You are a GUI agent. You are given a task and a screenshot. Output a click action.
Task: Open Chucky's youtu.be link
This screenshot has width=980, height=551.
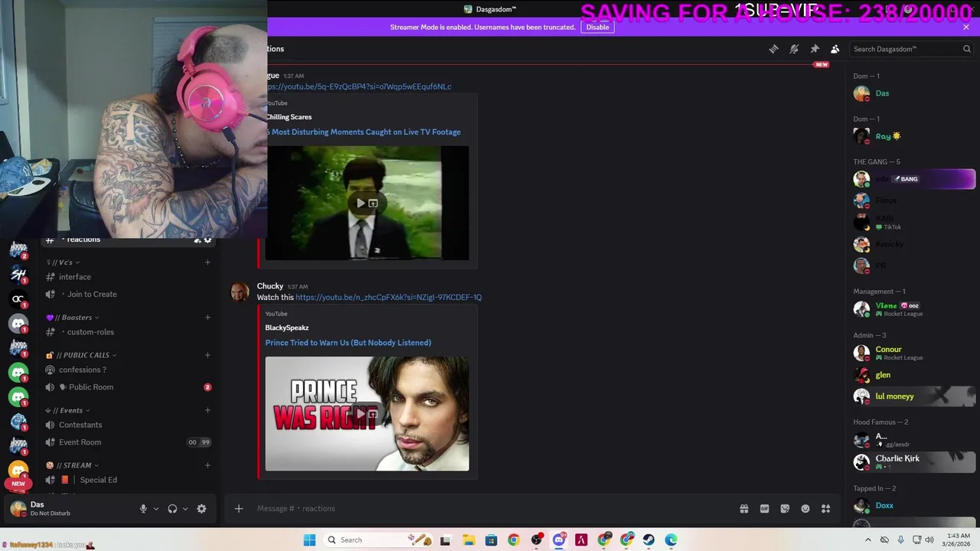click(x=388, y=297)
